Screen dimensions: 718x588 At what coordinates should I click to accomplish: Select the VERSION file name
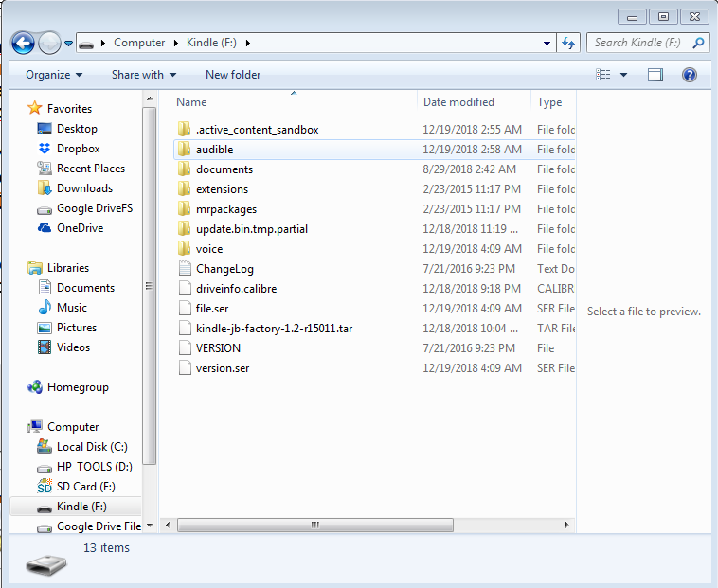218,348
